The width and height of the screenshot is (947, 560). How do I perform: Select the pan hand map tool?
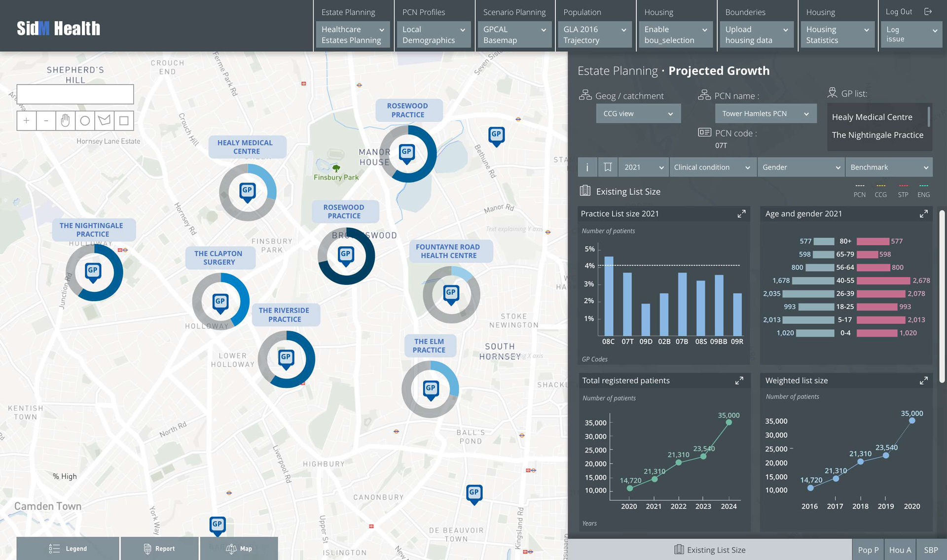[65, 121]
